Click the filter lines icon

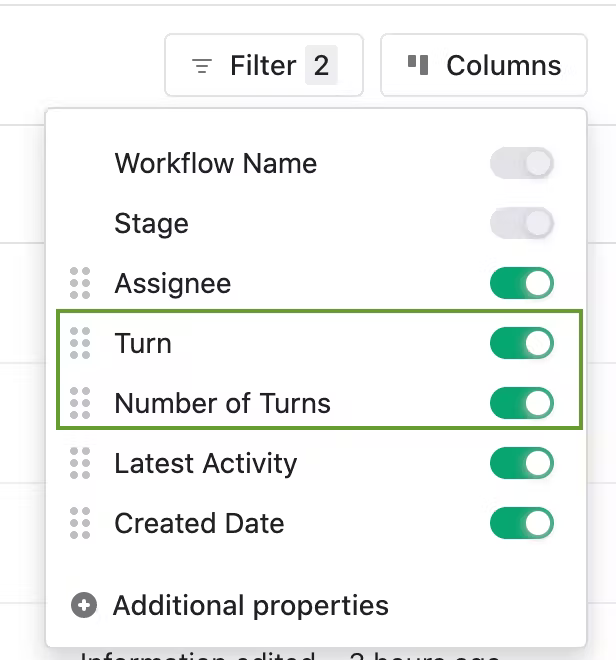(x=203, y=66)
